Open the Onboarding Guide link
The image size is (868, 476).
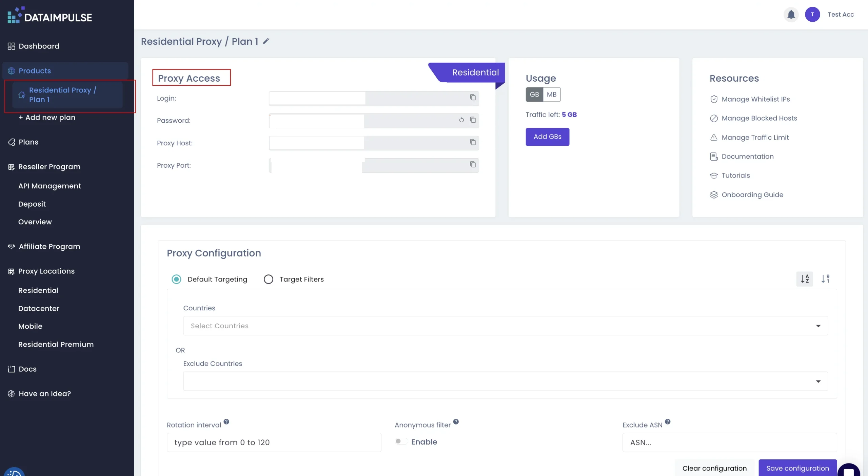(747, 195)
